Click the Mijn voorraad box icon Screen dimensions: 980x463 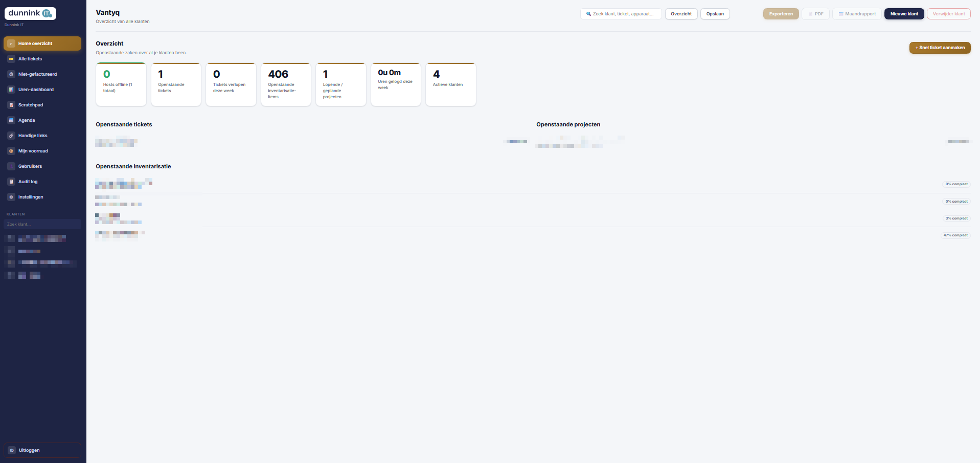click(x=11, y=151)
